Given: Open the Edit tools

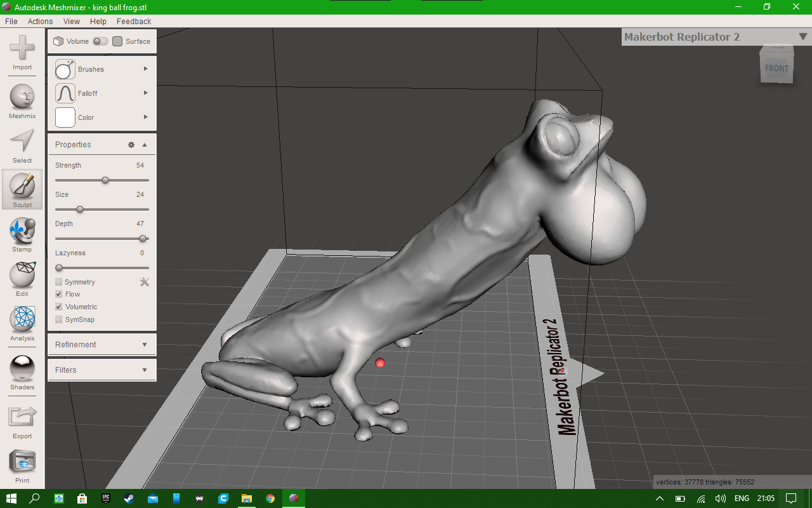Looking at the screenshot, I should point(22,278).
